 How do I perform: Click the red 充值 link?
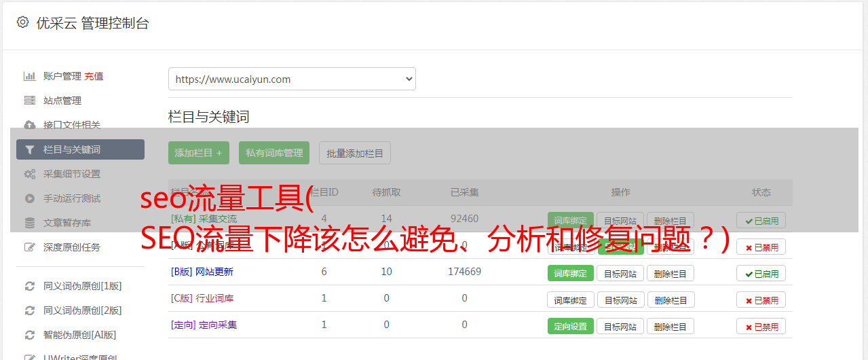coord(94,76)
